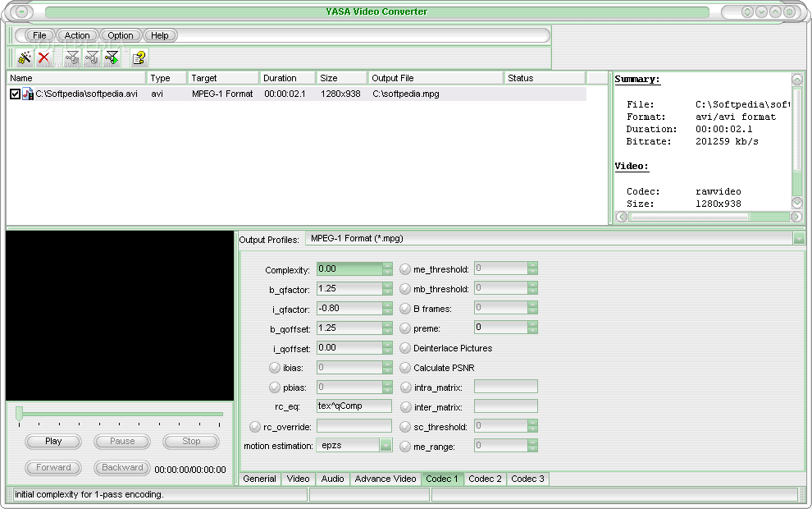The width and height of the screenshot is (812, 509).
Task: Click the Name column header
Action: click(76, 78)
